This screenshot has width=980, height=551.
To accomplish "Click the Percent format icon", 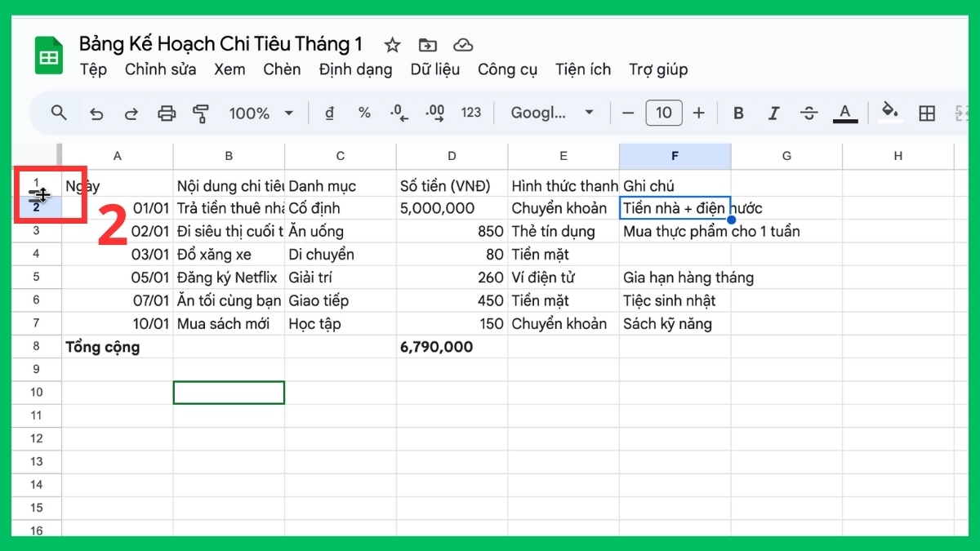I will point(364,113).
